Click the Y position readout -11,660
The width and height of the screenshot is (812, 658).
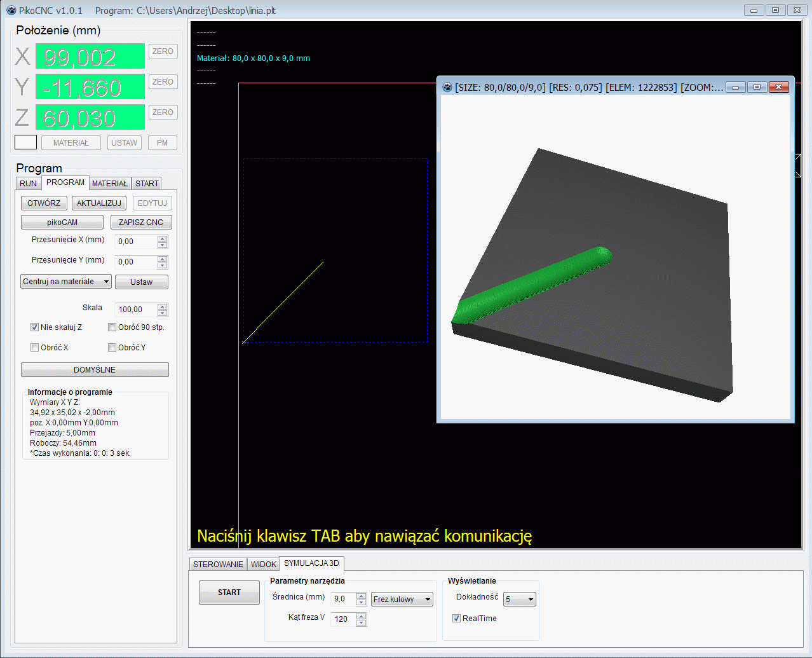90,87
